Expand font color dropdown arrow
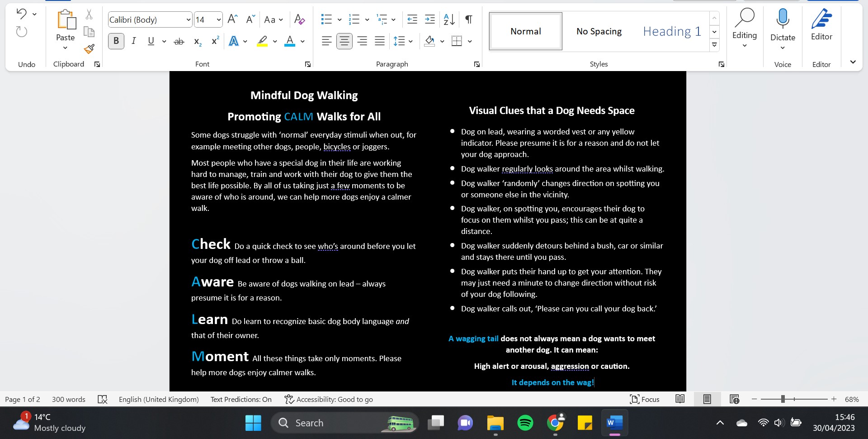The width and height of the screenshot is (868, 439). [x=302, y=41]
